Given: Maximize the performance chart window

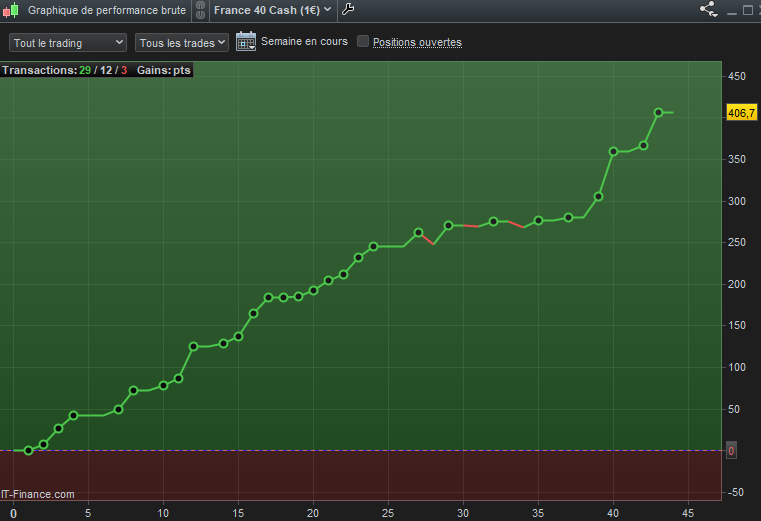Looking at the screenshot, I should (x=748, y=10).
